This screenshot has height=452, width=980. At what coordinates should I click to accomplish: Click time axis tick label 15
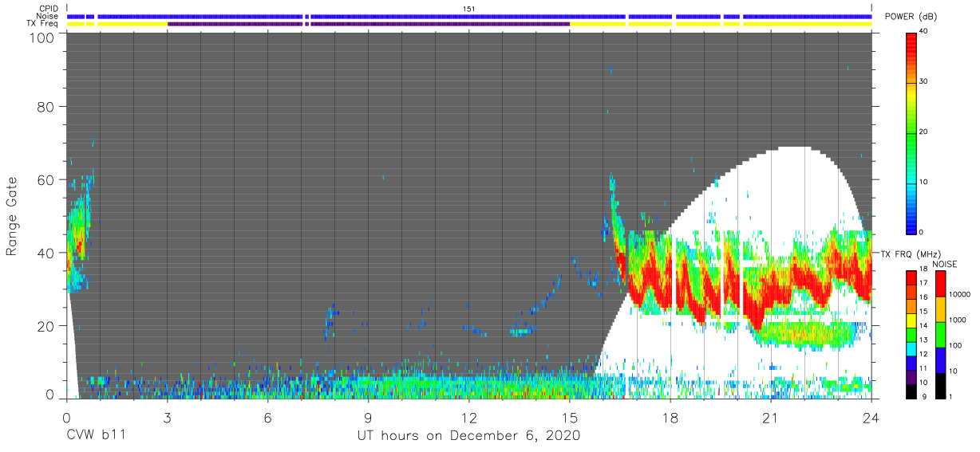pos(569,418)
